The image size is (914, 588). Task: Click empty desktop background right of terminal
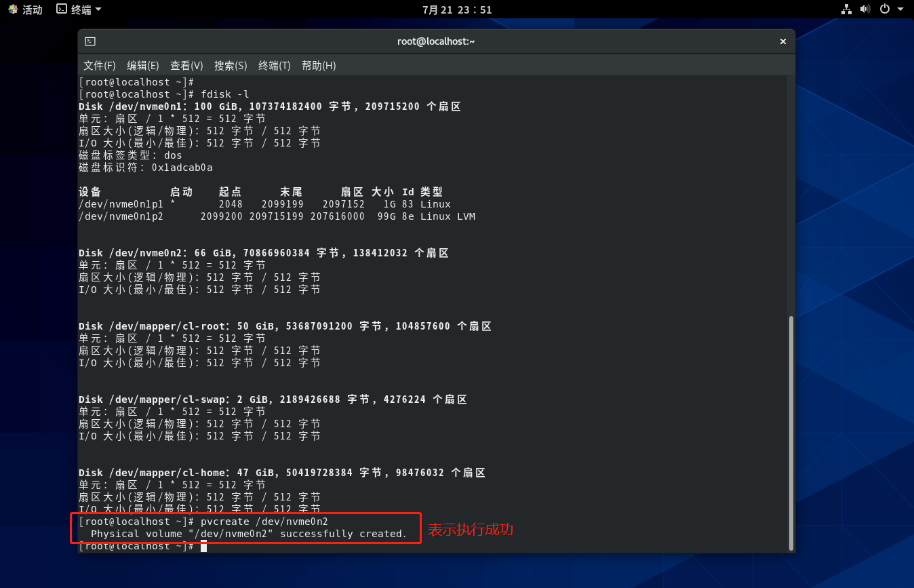(854, 305)
